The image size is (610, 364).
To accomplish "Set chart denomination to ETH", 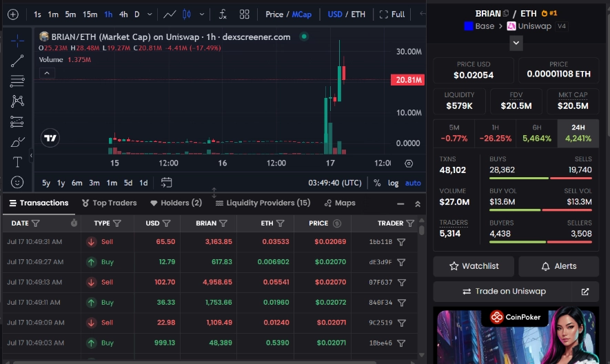I will tap(358, 14).
